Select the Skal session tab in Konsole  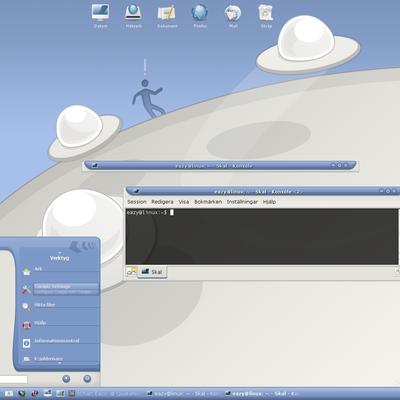click(x=152, y=272)
